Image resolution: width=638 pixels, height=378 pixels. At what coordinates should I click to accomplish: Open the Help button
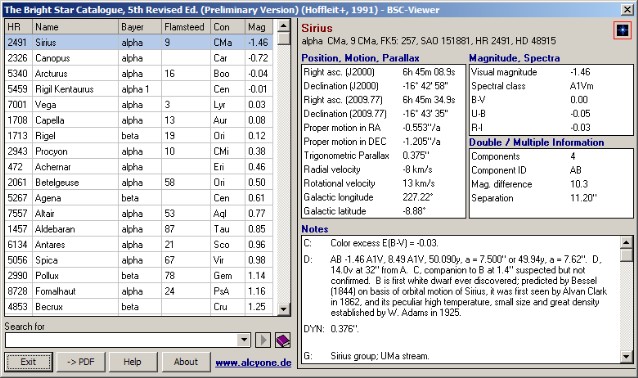point(132,362)
